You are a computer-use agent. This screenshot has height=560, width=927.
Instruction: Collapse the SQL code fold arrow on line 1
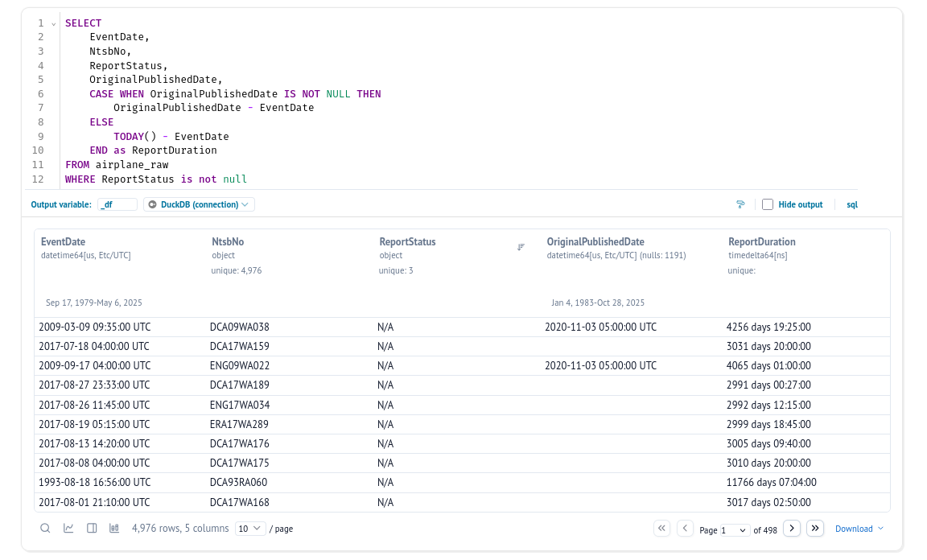[54, 24]
